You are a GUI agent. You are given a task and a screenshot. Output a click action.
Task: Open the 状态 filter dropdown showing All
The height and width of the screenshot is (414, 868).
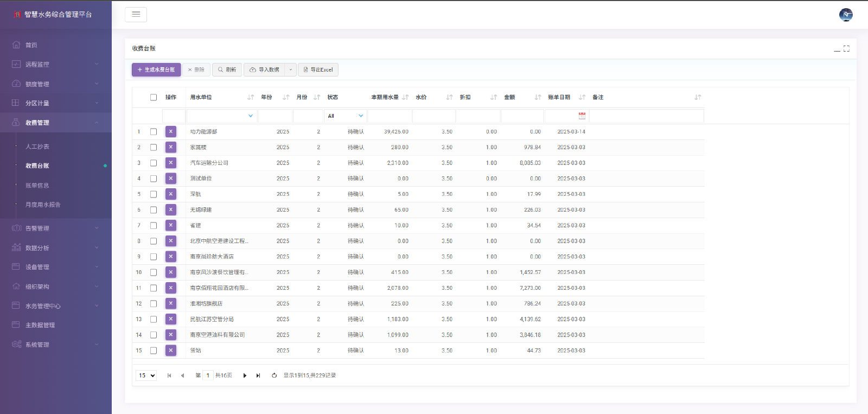[346, 116]
